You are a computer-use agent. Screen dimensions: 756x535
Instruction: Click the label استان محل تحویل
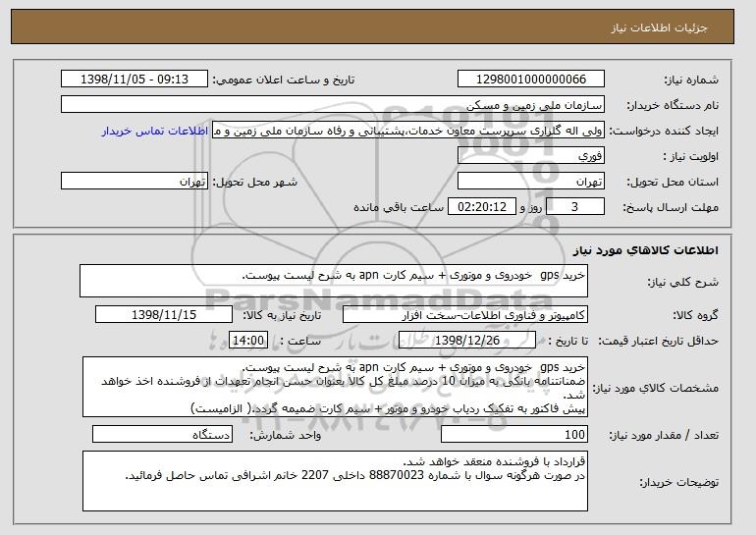[x=673, y=182]
